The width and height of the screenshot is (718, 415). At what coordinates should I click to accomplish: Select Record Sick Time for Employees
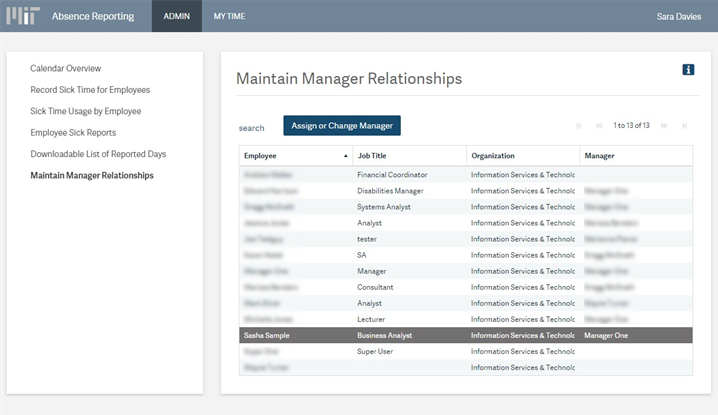click(x=90, y=90)
